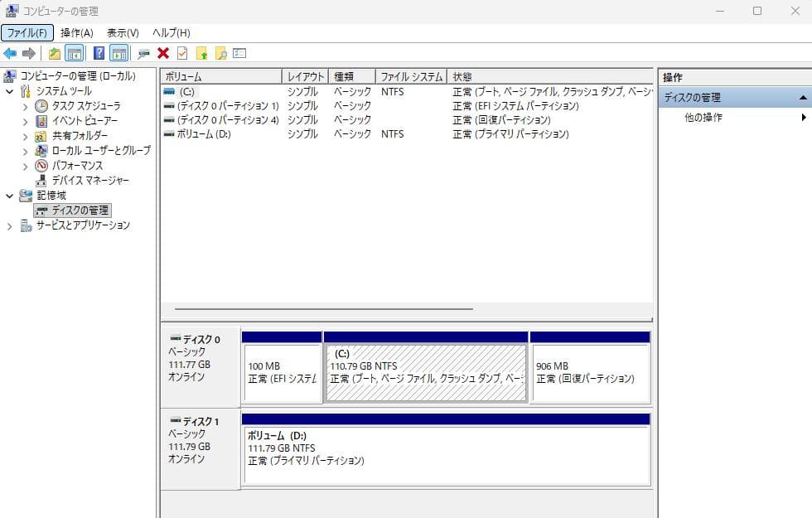The width and height of the screenshot is (812, 518).
Task: Toggle the Action pane visibility icon
Action: 119,52
